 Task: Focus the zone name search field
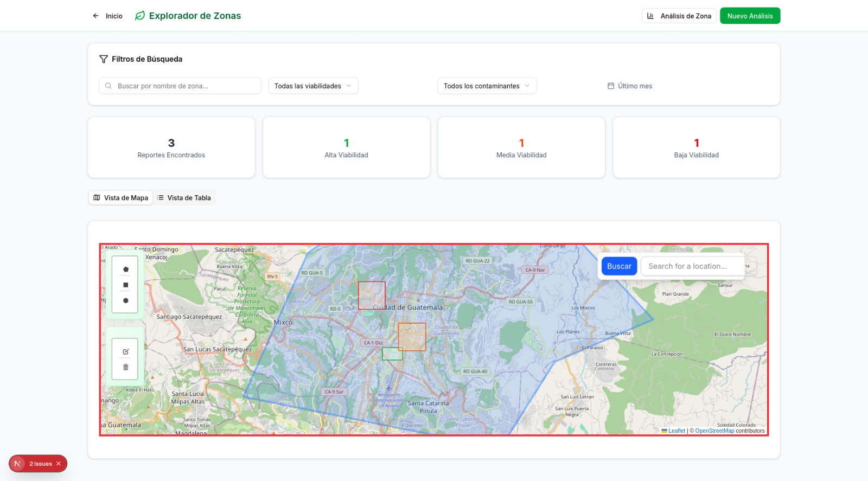(x=180, y=86)
